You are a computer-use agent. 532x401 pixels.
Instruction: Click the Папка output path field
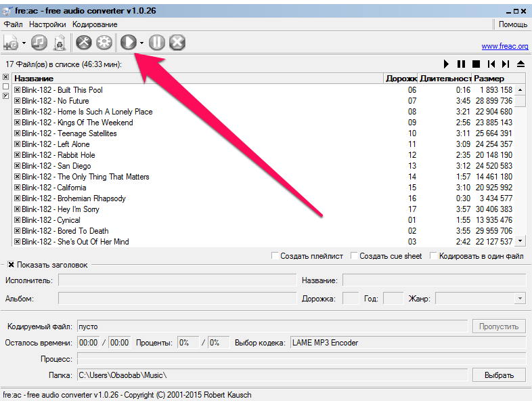click(272, 375)
